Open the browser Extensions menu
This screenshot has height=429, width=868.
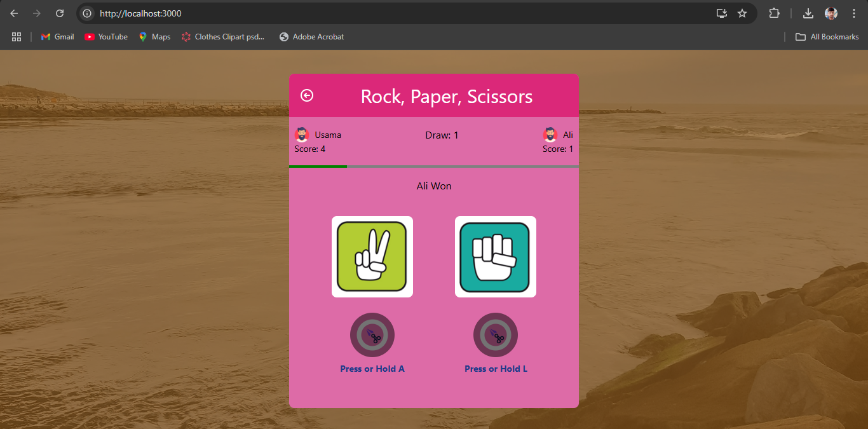[x=774, y=13]
